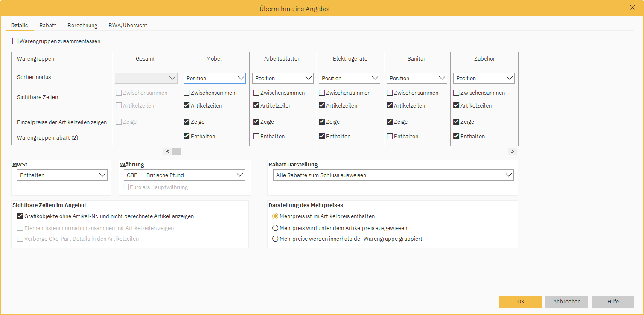Select Mehrpreis wird unter dem Artikelpreis ausgewiesen
Image resolution: width=644 pixels, height=315 pixels.
pyautogui.click(x=275, y=228)
